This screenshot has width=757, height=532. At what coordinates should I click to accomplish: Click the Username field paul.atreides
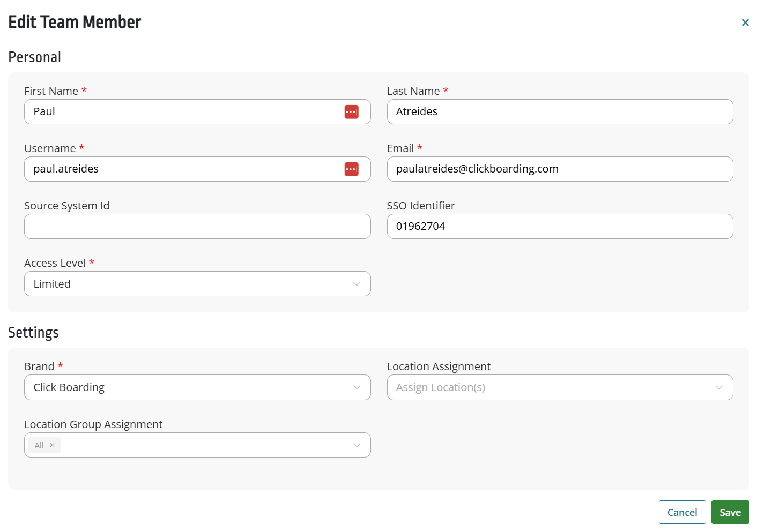197,169
